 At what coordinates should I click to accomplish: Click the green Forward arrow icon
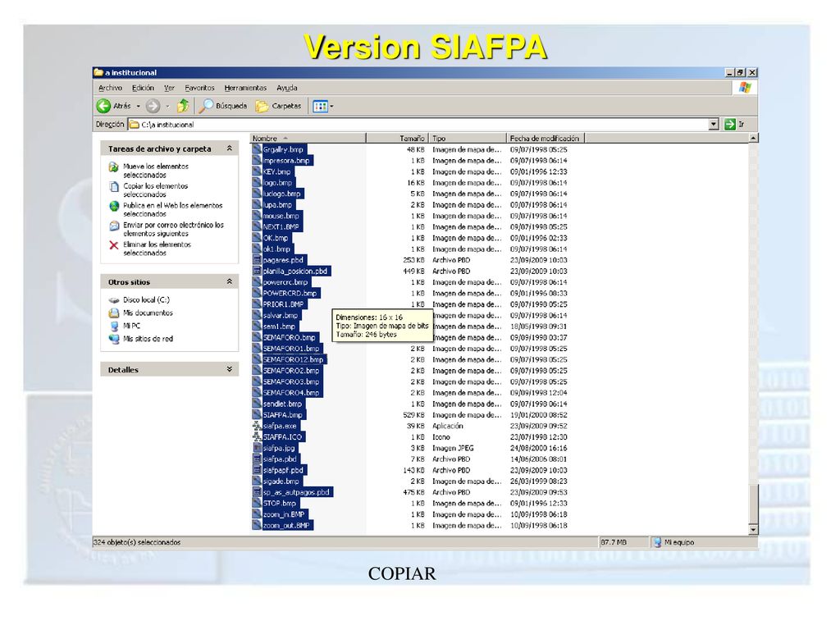point(153,106)
